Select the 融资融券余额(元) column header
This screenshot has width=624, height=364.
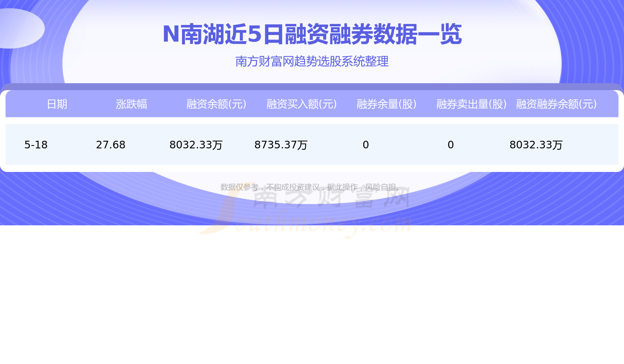tap(556, 104)
